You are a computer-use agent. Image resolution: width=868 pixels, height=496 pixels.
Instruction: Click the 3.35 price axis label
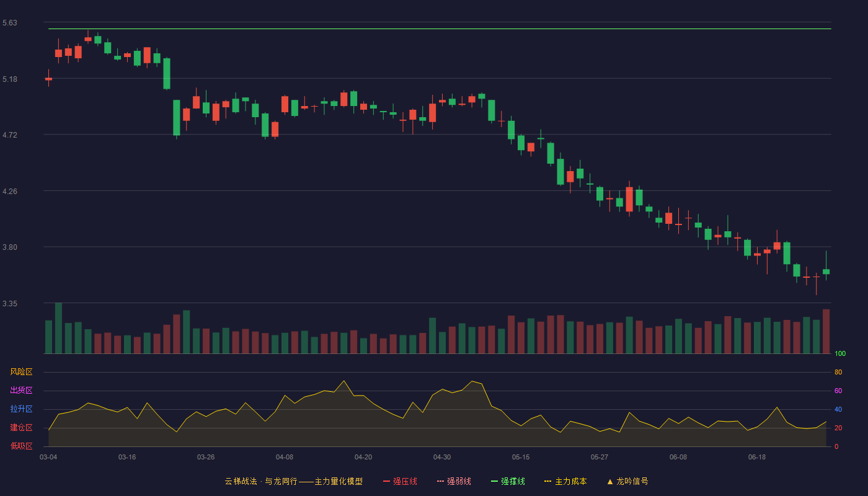[10, 304]
